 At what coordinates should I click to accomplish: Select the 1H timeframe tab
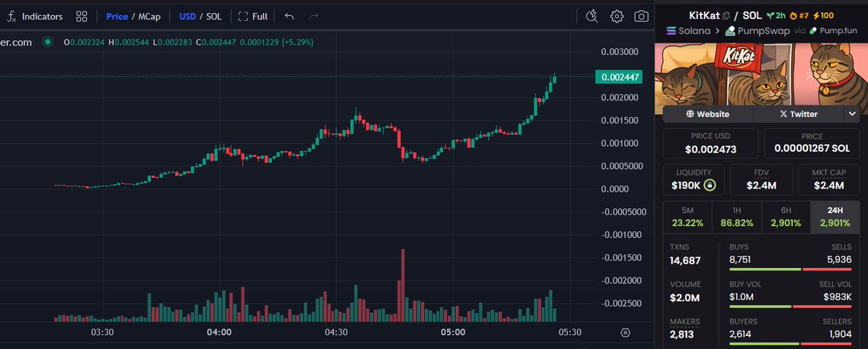[x=736, y=216]
